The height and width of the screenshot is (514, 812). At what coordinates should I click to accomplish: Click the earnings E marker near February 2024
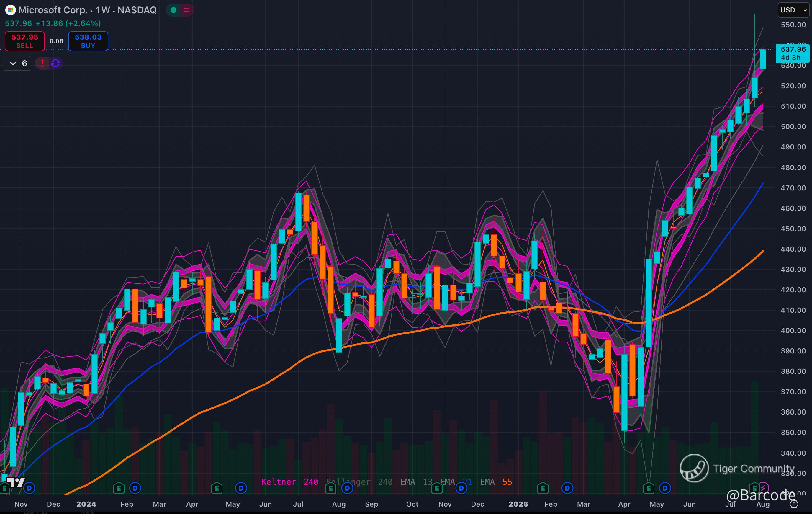tap(119, 488)
